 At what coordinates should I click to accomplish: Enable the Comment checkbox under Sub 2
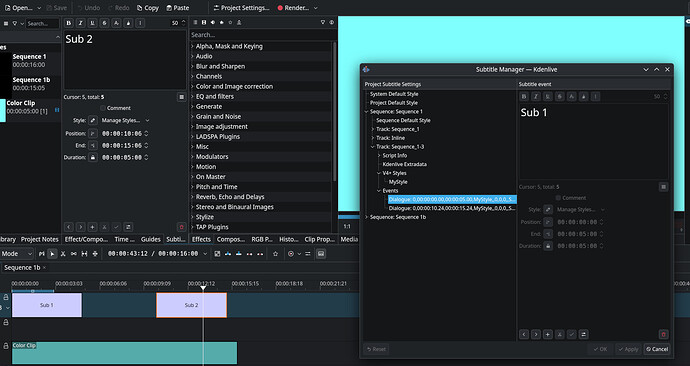103,108
